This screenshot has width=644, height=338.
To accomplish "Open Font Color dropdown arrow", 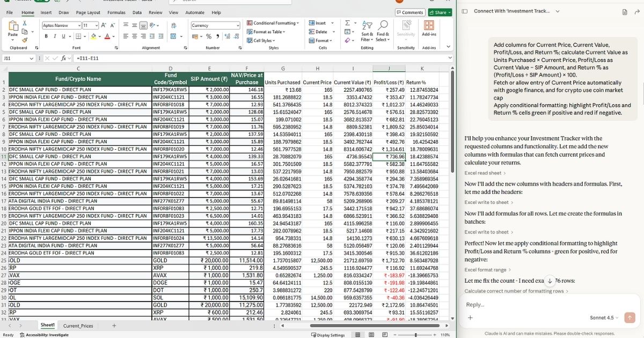I will [113, 36].
